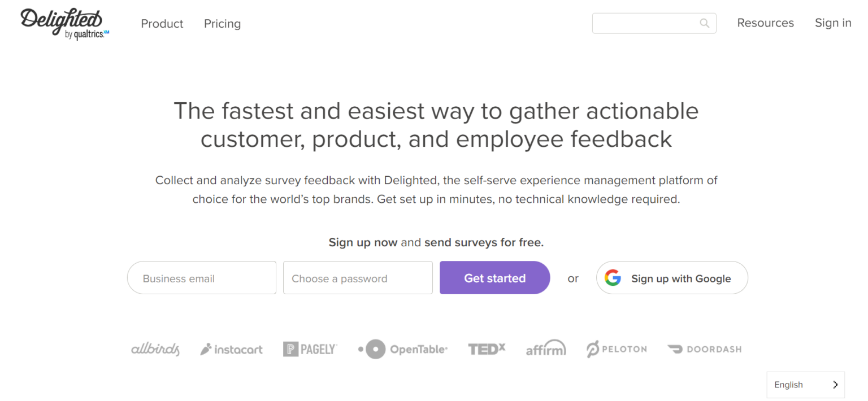Click the DoorDash logo

pos(704,348)
